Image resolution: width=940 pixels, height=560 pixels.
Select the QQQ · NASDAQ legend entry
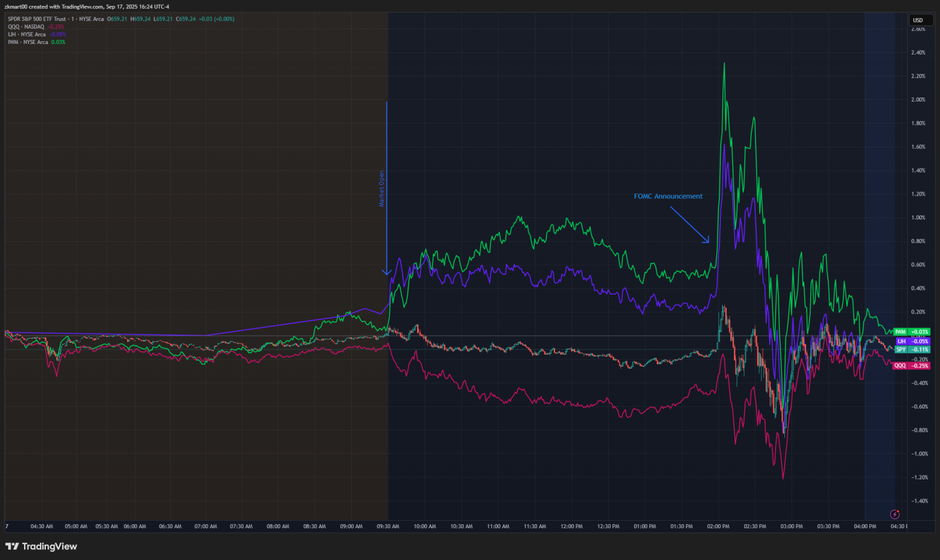[26, 26]
